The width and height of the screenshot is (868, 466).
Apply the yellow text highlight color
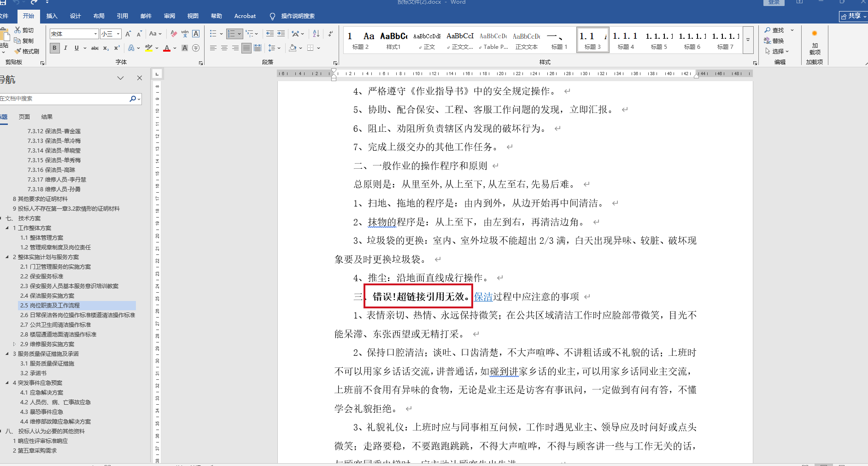[148, 48]
